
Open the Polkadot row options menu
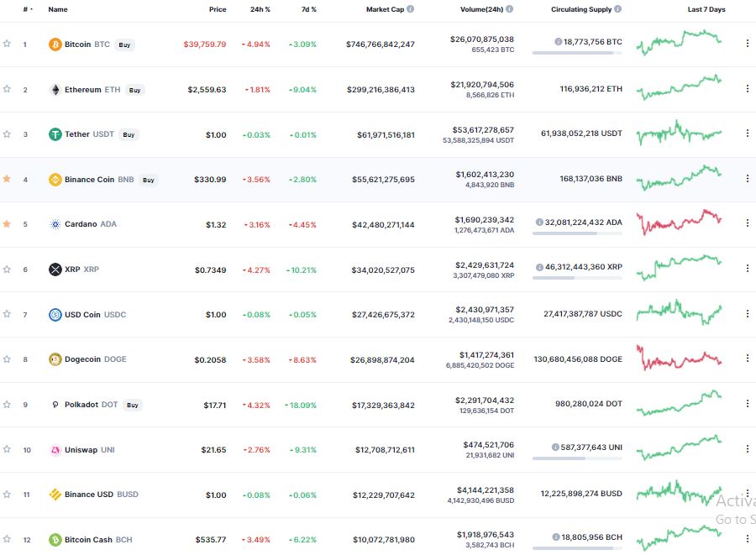(x=748, y=404)
